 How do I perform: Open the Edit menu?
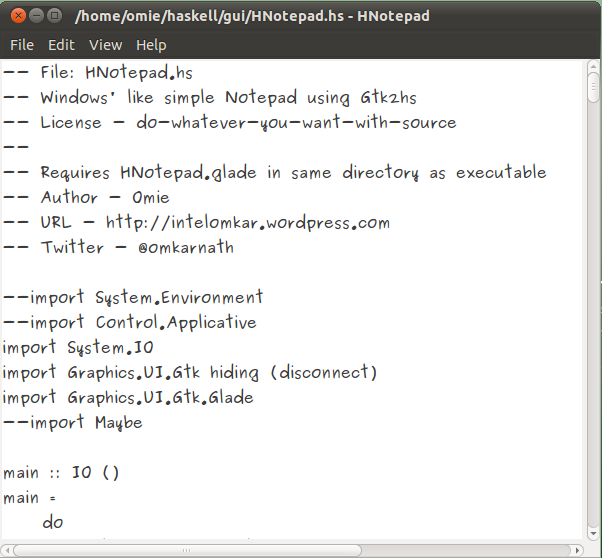(x=61, y=45)
